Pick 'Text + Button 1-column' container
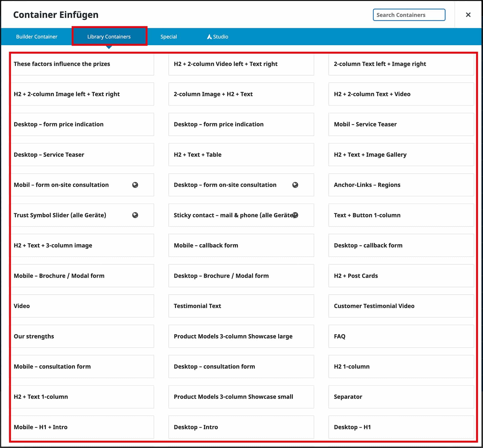This screenshot has width=483, height=448. (401, 215)
